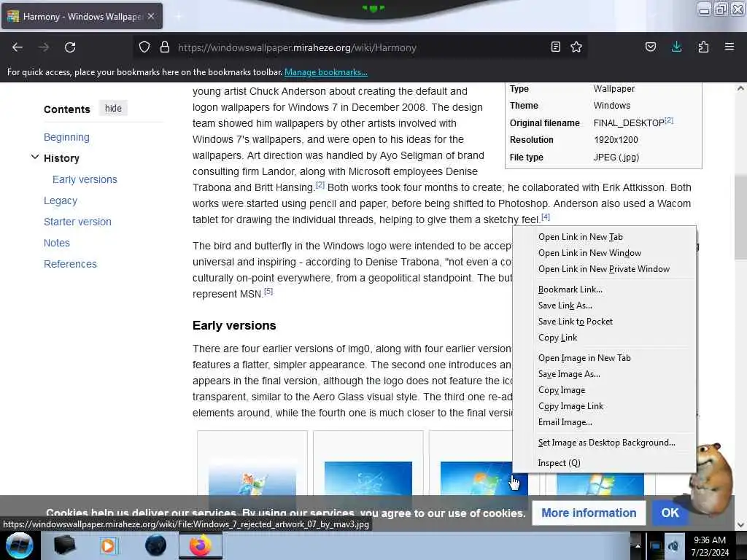Click the address bar URL field

tap(360, 47)
